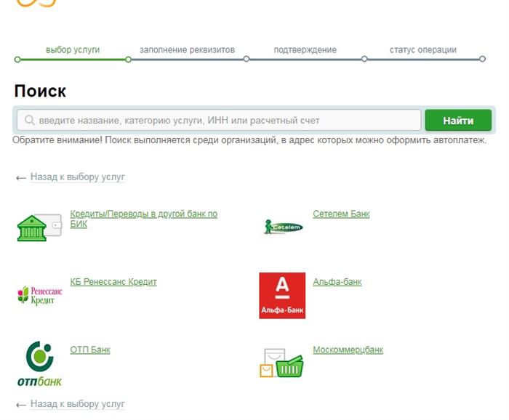The image size is (509, 420).
Task: Click the Обратите внимание notice text
Action: click(x=249, y=140)
